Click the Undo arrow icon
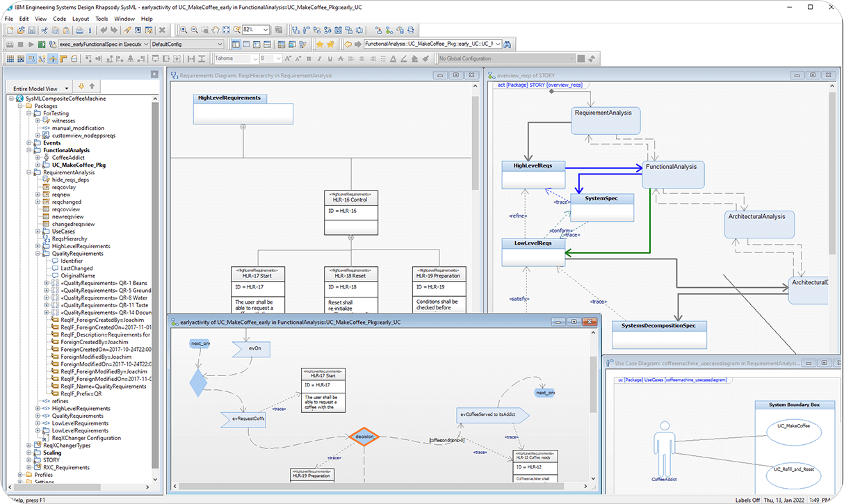The image size is (844, 504). pyautogui.click(x=103, y=30)
